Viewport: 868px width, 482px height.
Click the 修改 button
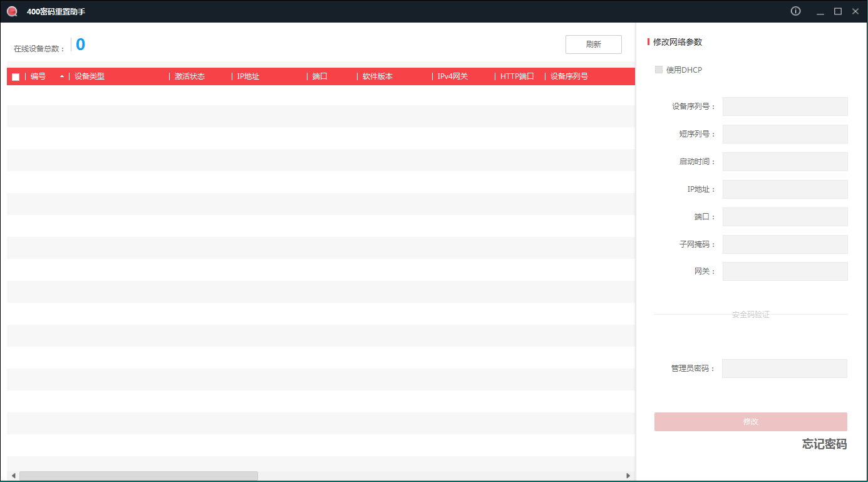(x=750, y=422)
